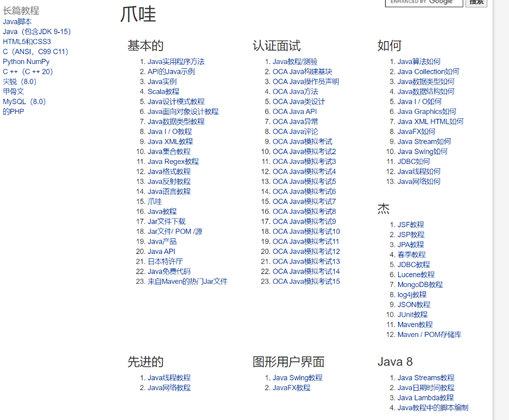Open the Java API link in the 基本的 list

coord(161,252)
